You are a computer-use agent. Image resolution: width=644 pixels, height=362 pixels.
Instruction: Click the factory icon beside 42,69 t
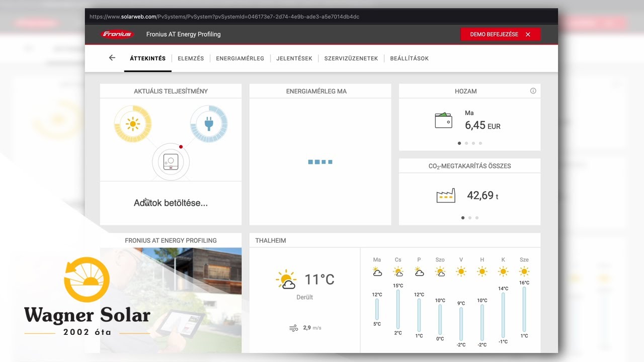(x=446, y=195)
